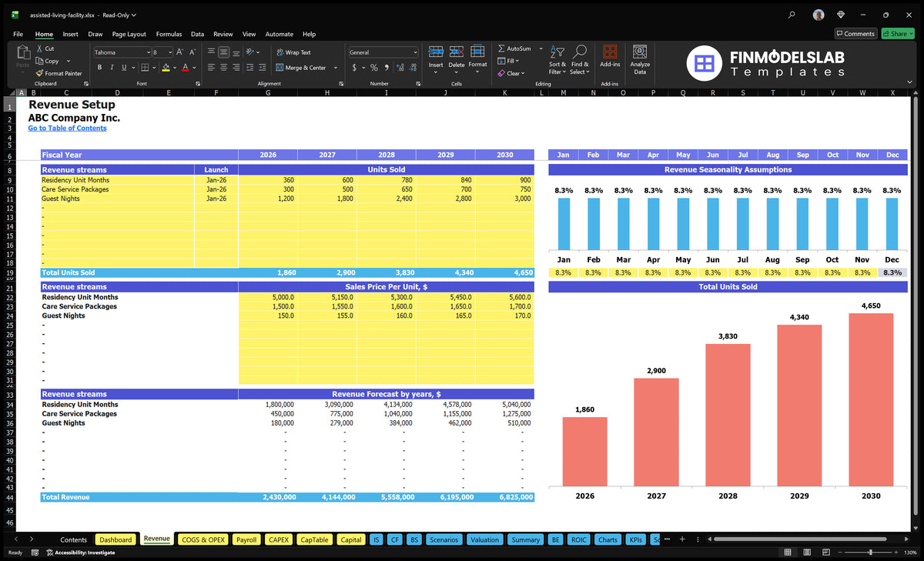Screen dimensions: 924x561
Task: Open Font Color dropdown arrow
Action: coord(194,68)
